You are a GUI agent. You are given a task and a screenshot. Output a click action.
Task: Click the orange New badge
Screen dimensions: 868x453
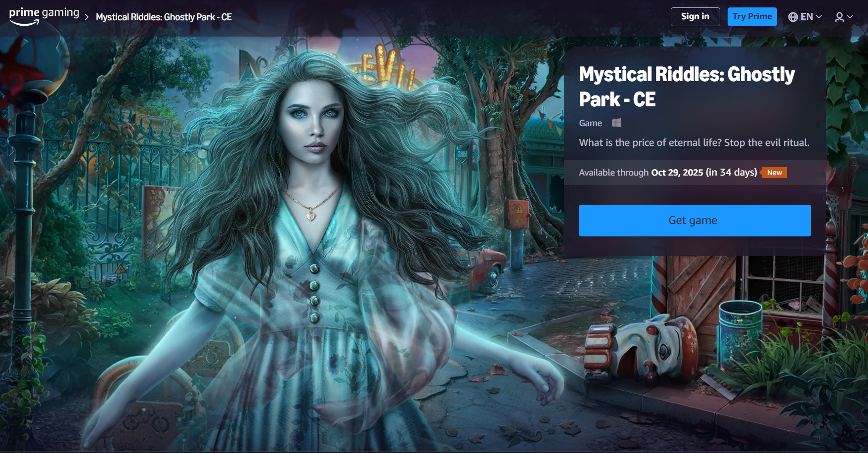point(774,173)
